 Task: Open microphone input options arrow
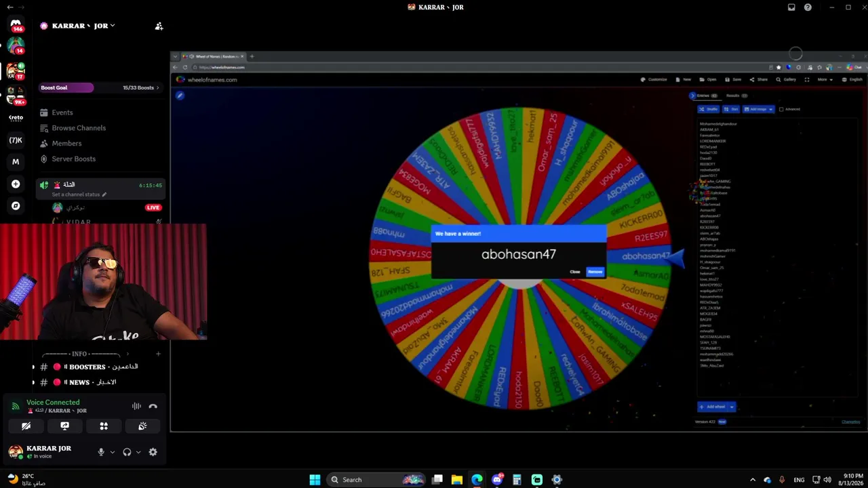click(x=112, y=452)
